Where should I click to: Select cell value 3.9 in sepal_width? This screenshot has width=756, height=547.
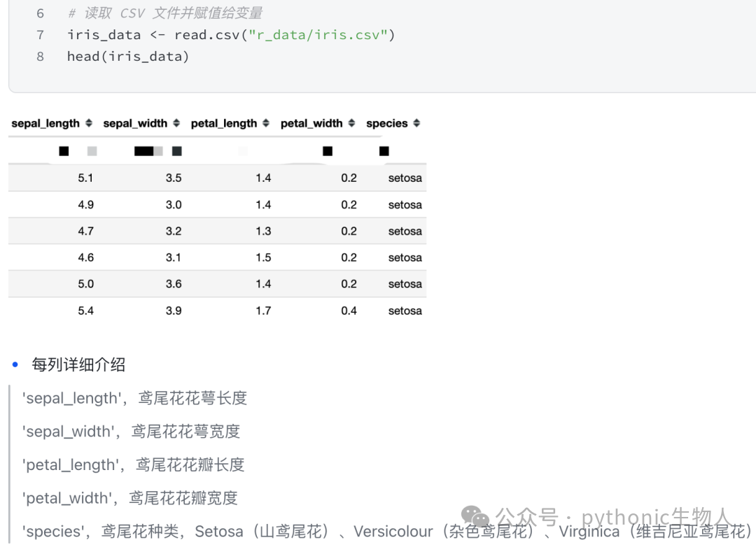point(174,311)
